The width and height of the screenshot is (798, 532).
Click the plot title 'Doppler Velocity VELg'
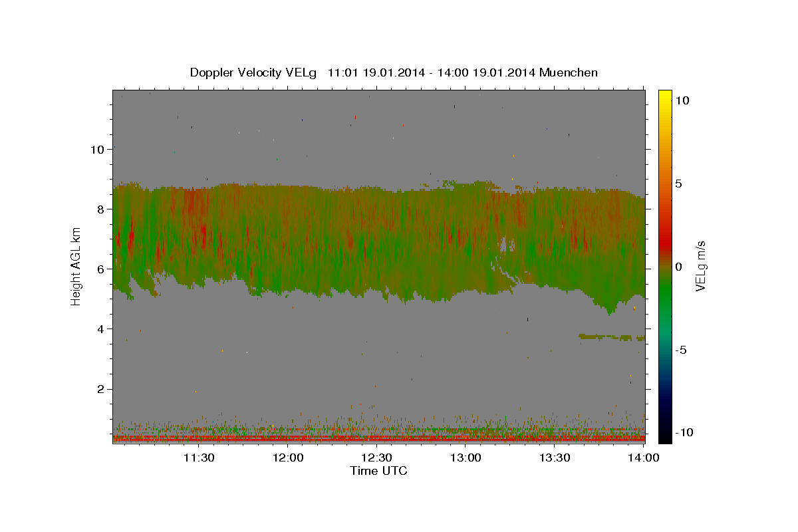click(x=253, y=72)
